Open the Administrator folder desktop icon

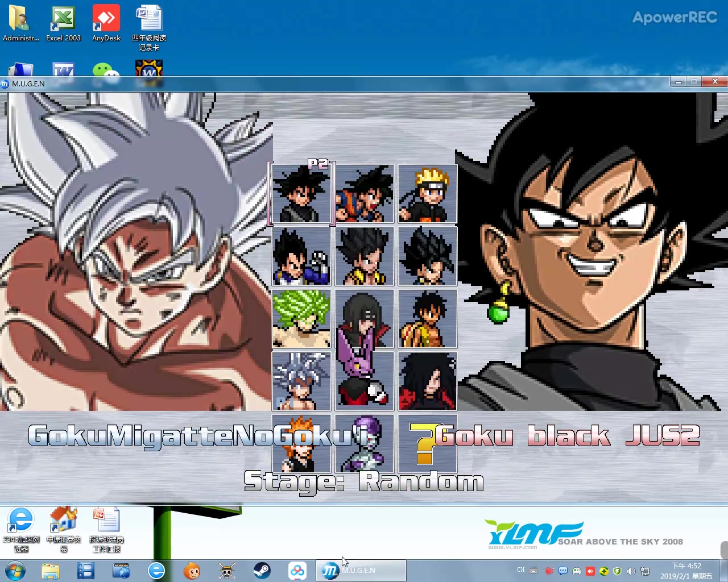pyautogui.click(x=21, y=23)
